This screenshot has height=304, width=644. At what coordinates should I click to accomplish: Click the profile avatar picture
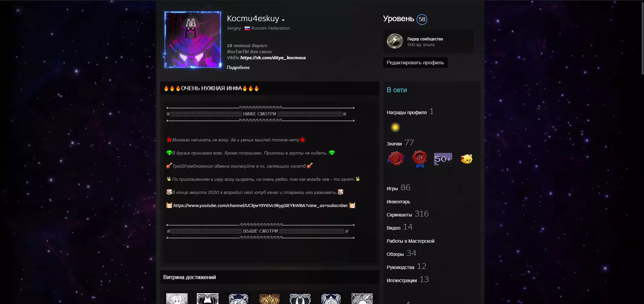tap(193, 40)
